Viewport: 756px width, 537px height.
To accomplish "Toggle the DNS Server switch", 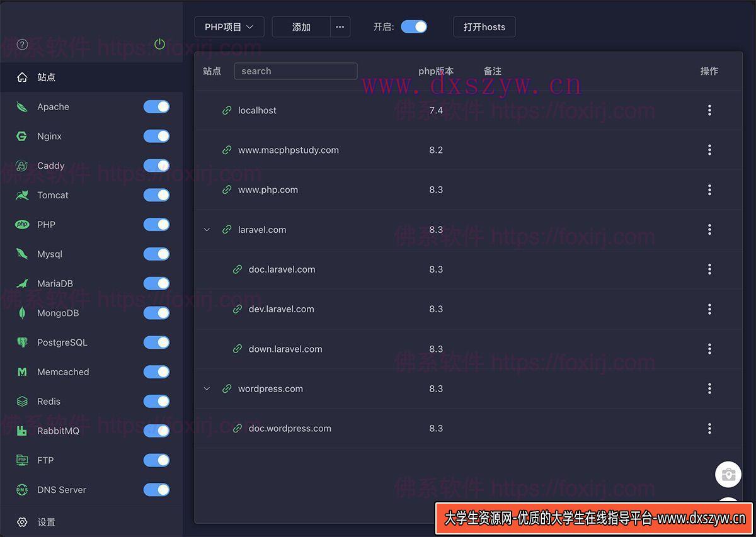I will point(157,490).
